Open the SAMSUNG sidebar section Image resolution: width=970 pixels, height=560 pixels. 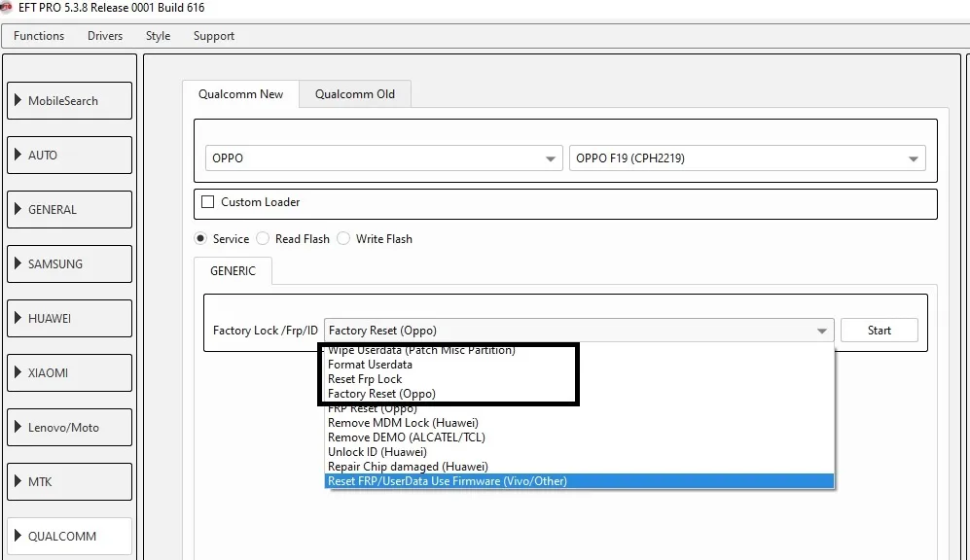point(69,264)
